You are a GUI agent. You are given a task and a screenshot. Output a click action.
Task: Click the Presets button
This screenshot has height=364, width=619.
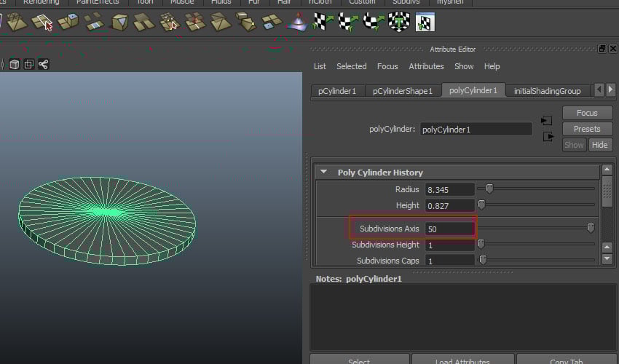pyautogui.click(x=586, y=129)
